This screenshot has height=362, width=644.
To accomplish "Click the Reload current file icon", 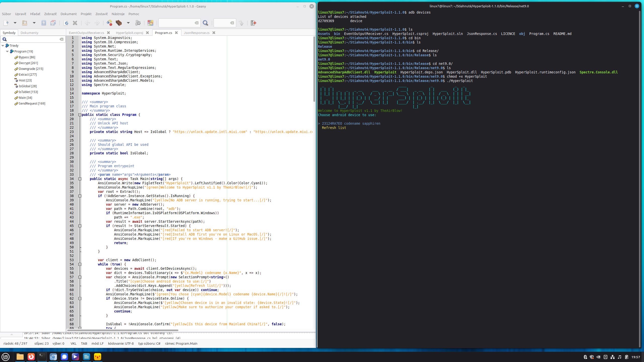I will pos(66,23).
